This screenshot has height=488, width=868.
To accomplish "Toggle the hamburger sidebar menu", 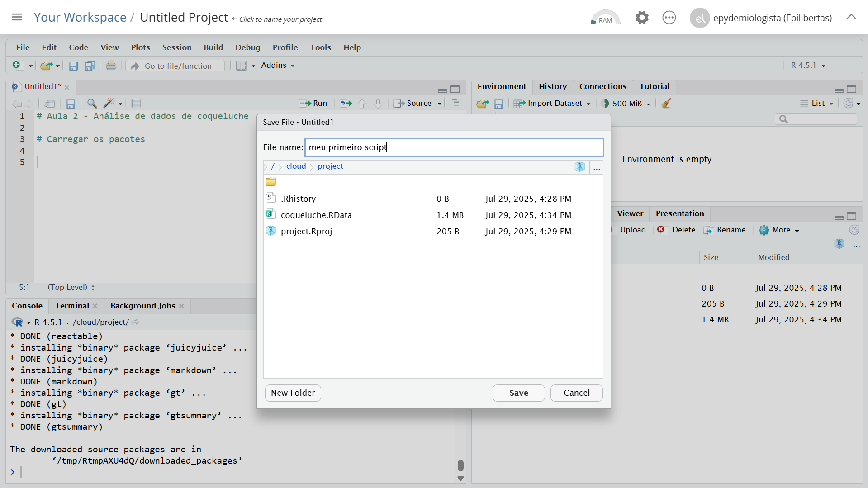I will click(17, 17).
